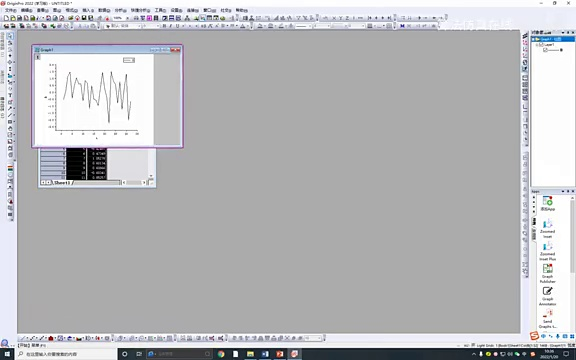Select the legend box in Graph1
The height and width of the screenshot is (360, 576).
point(129,60)
